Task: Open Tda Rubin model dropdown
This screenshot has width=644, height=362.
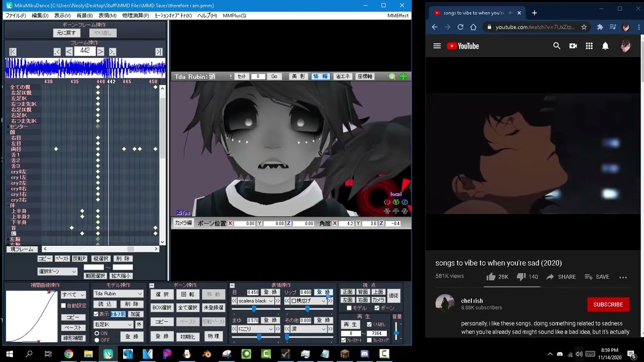Action: (118, 294)
